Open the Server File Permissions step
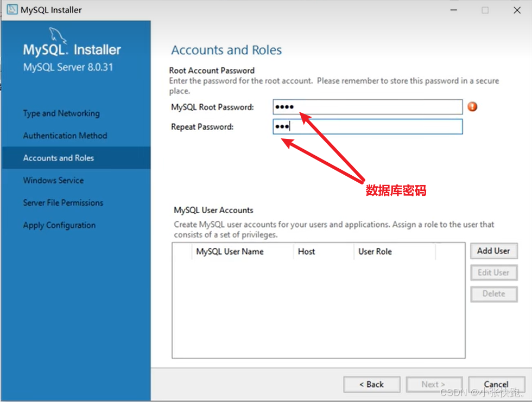This screenshot has width=532, height=402. coord(63,203)
